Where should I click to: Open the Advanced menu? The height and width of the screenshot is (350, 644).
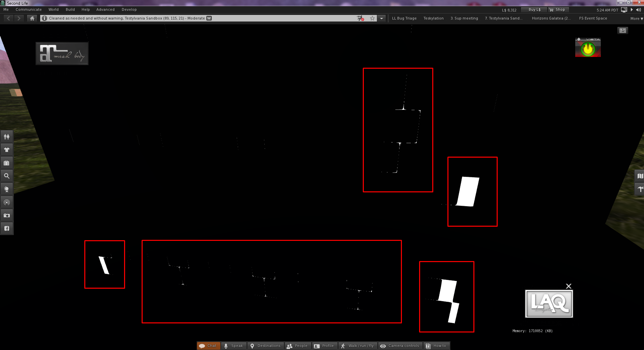[x=106, y=9]
